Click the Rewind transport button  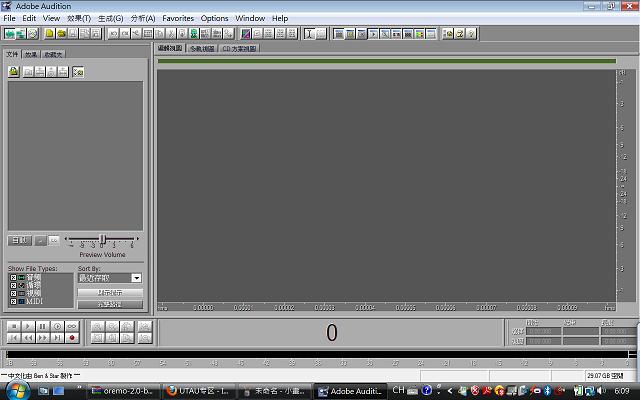click(28, 338)
